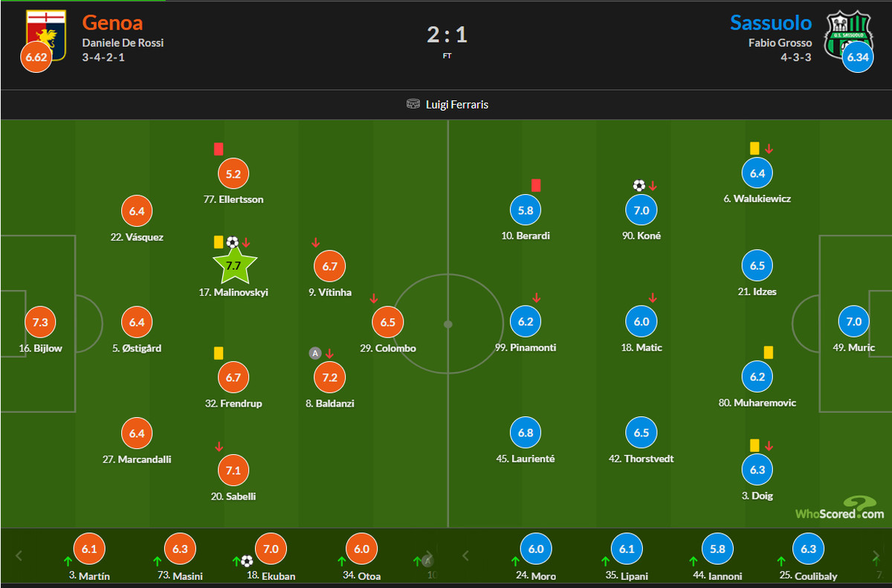Click the stadium icon beside Luigi Ferraris
The height and width of the screenshot is (588, 892).
click(413, 105)
